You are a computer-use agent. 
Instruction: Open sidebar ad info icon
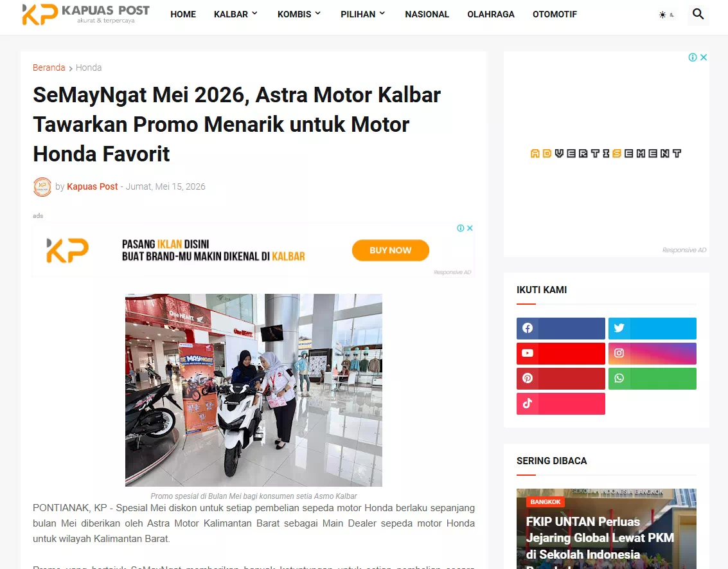(693, 57)
